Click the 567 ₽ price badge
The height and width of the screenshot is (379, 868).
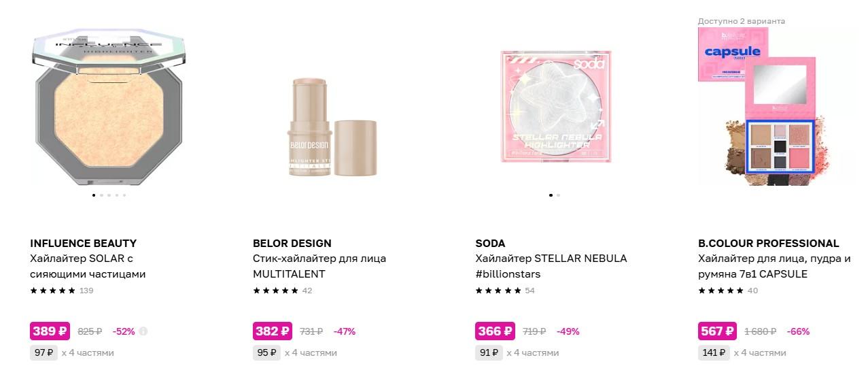pos(718,331)
